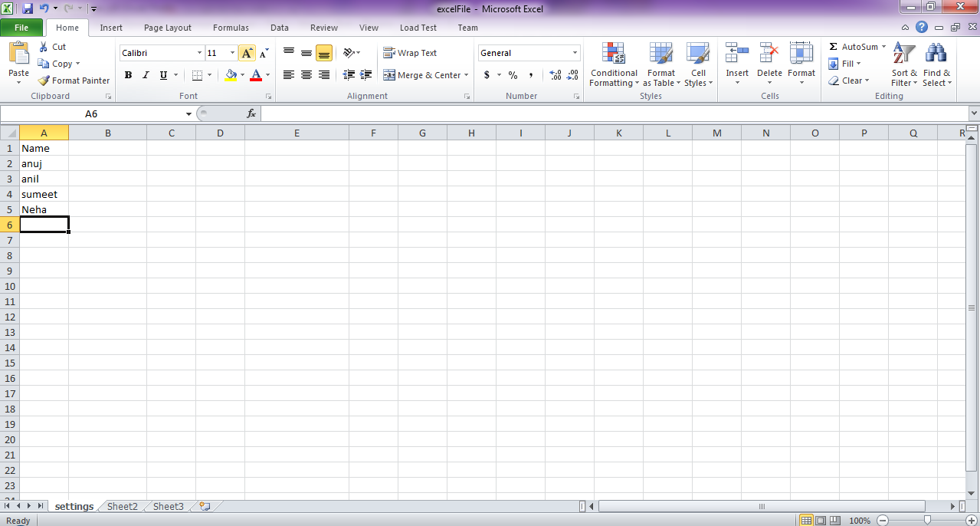Expand the Calibri font name dropdown

point(199,53)
